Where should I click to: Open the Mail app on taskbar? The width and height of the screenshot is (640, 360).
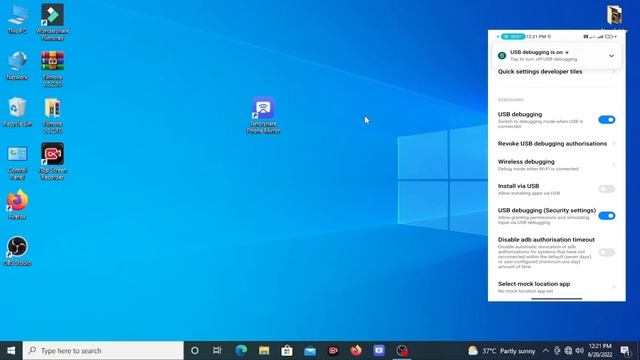[310, 351]
